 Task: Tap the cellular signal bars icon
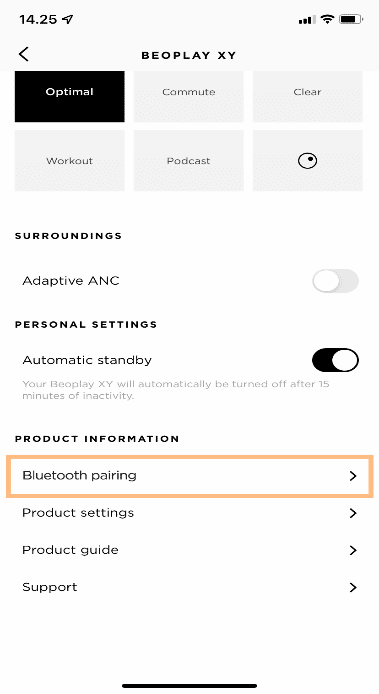tap(307, 19)
